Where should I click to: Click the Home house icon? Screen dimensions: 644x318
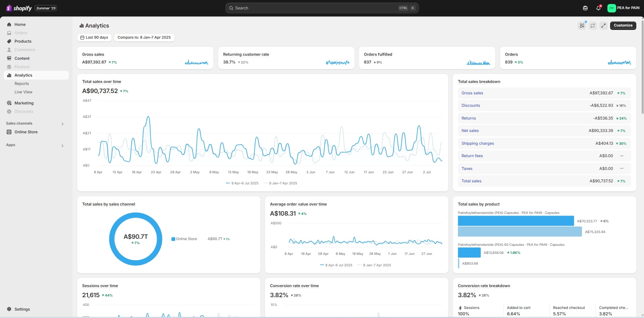[9, 25]
